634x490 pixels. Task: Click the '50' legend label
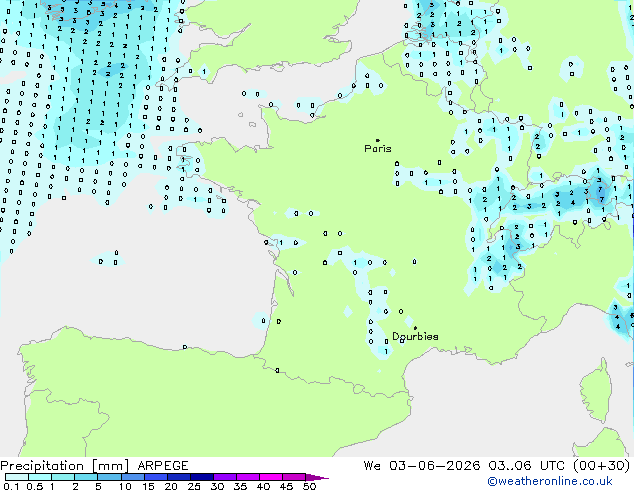coord(309,486)
